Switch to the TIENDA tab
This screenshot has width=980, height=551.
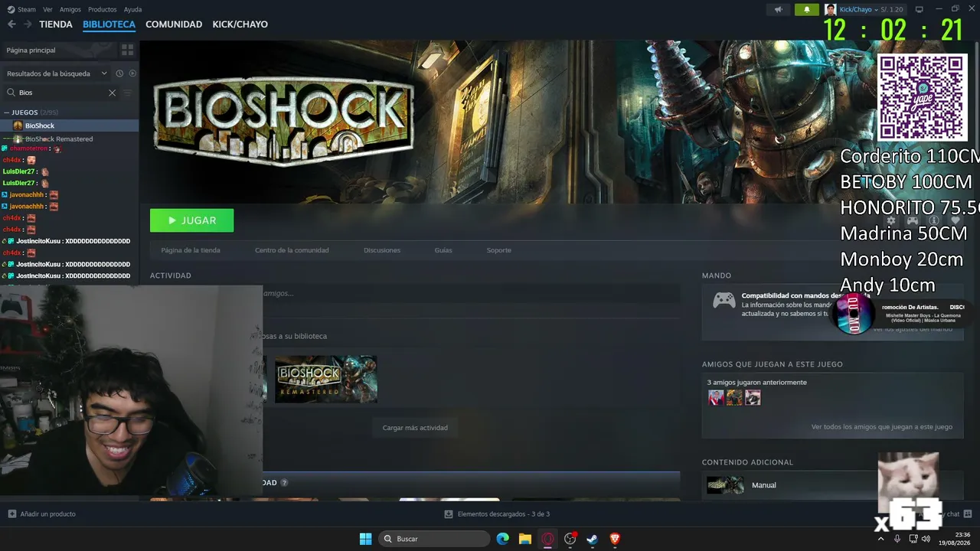point(56,24)
